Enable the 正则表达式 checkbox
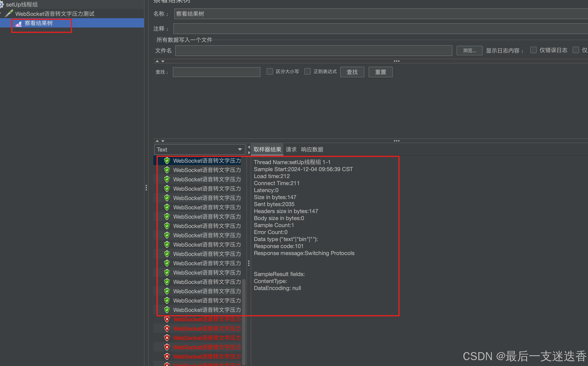Image resolution: width=588 pixels, height=366 pixels. [308, 71]
